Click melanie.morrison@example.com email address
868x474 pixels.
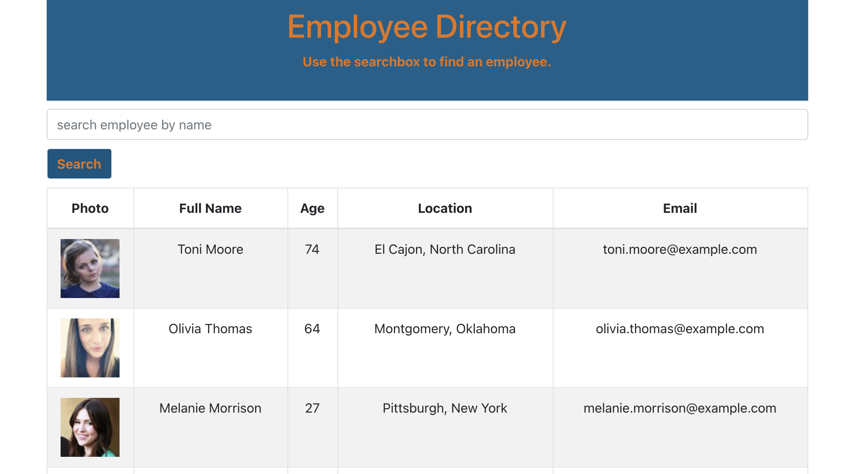(680, 408)
